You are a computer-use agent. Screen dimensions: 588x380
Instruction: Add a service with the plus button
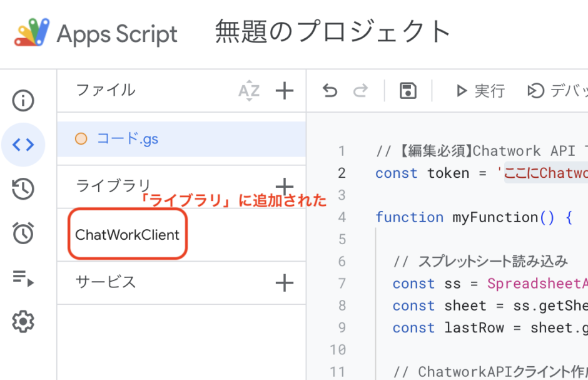point(285,283)
